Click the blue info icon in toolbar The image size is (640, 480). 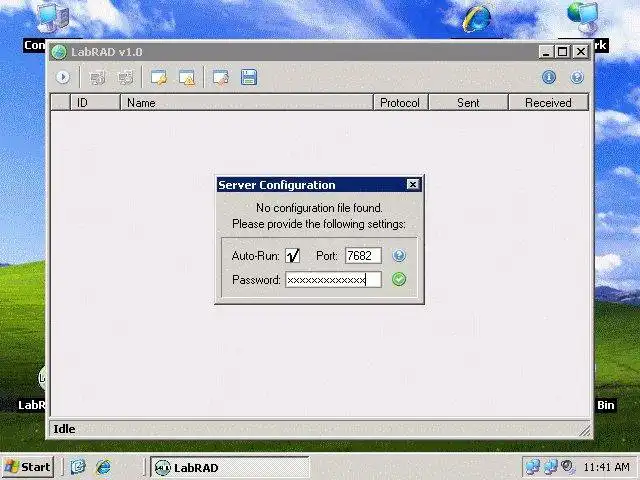[x=549, y=77]
